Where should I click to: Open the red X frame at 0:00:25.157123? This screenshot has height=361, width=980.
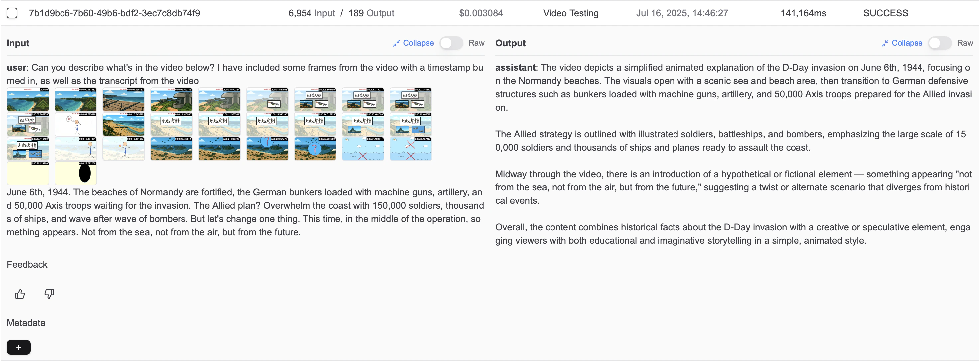click(411, 149)
